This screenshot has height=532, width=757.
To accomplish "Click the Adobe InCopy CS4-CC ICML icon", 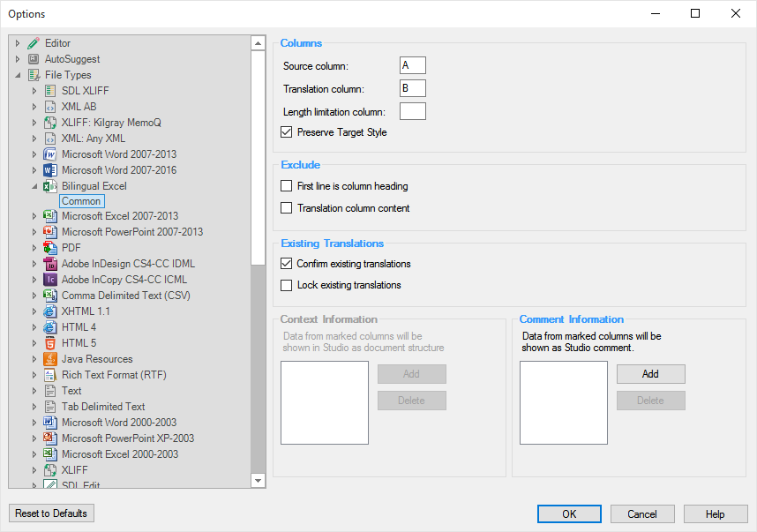I will 50,280.
